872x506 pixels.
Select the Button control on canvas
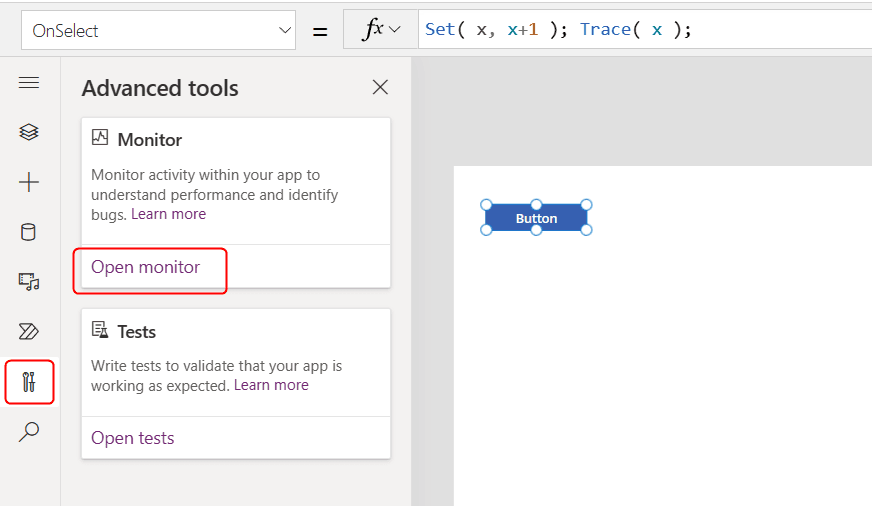point(536,218)
